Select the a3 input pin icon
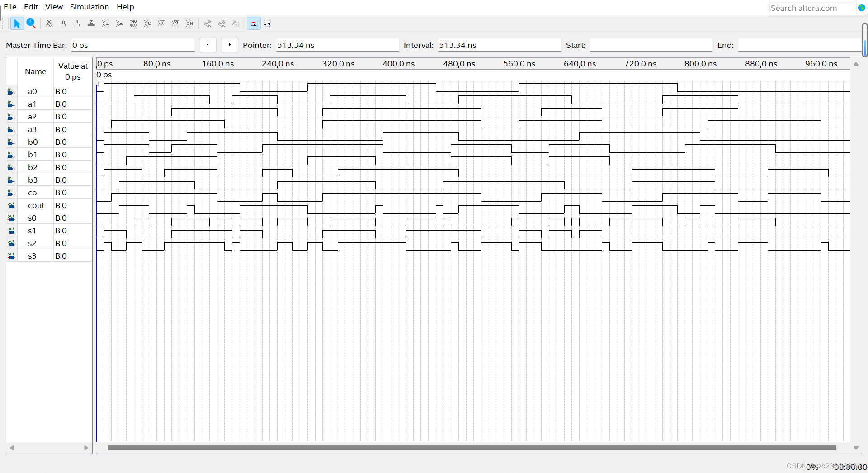The image size is (868, 473). point(11,129)
